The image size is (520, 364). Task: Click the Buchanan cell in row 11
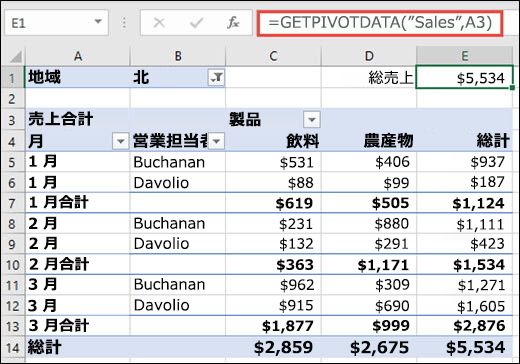coord(178,285)
